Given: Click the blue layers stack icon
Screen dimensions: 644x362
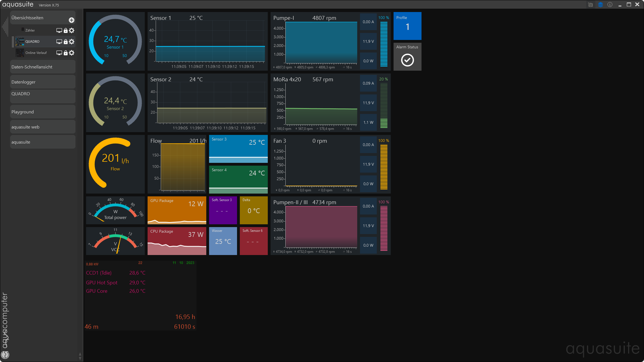Looking at the screenshot, I should click(x=600, y=5).
